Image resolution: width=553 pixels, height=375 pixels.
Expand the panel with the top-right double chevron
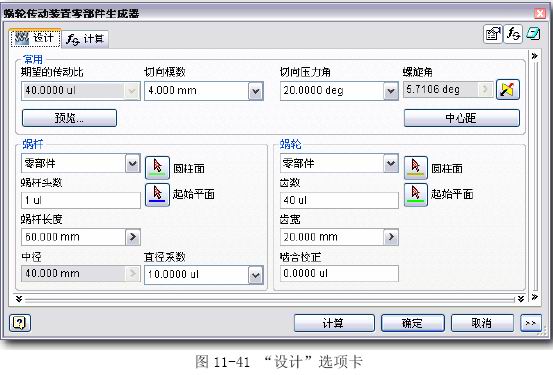pos(535,56)
